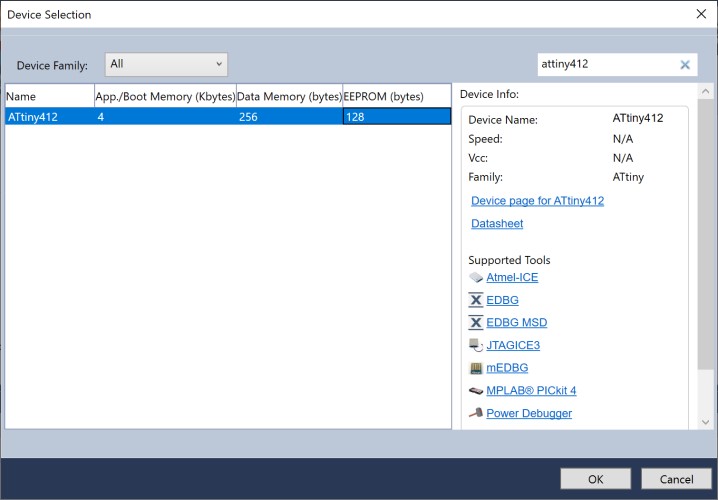This screenshot has width=718, height=500.
Task: Cancel the Device Selection dialog
Action: click(x=676, y=479)
